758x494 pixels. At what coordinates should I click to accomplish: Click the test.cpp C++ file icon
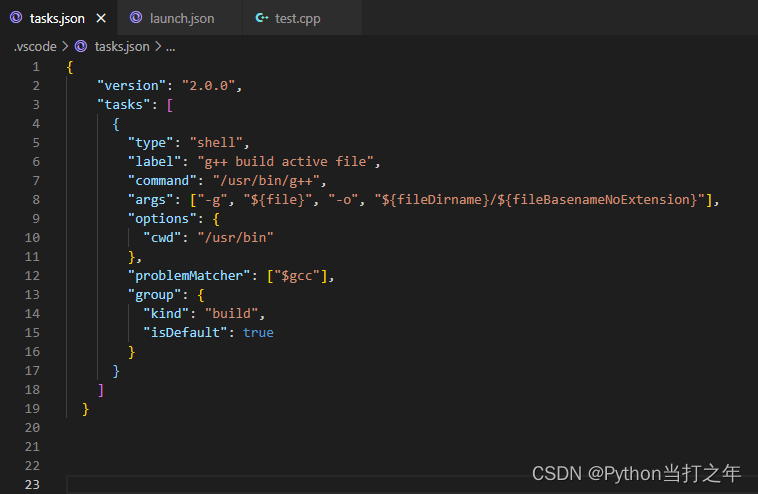pos(262,18)
